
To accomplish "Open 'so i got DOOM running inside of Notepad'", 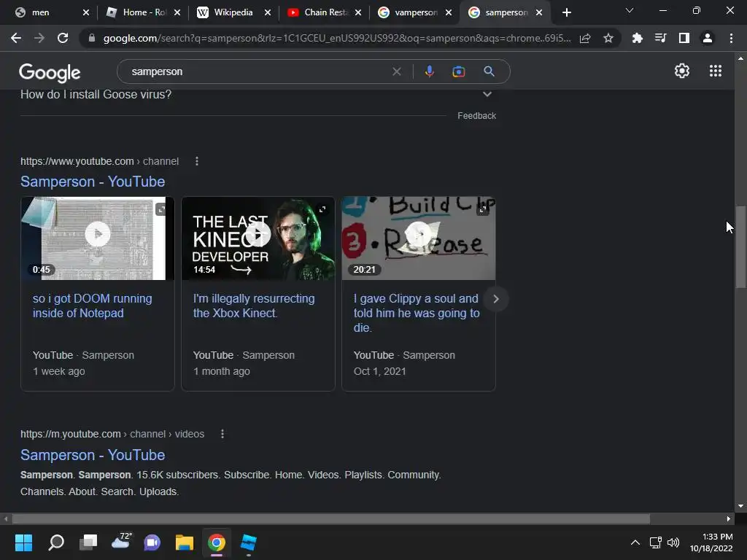I will 92,306.
